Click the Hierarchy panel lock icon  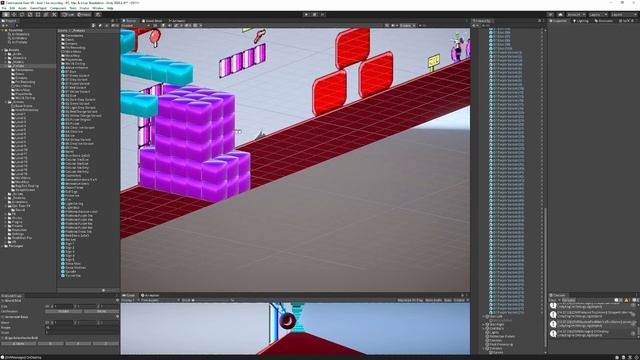[539, 20]
